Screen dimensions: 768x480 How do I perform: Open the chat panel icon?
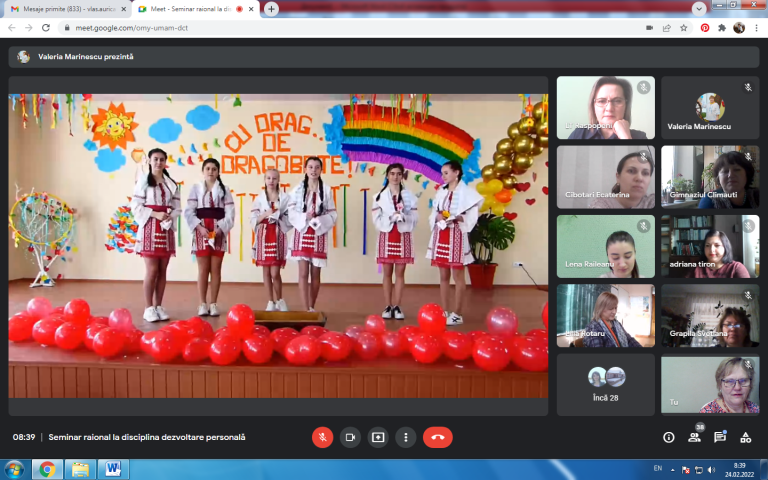(720, 437)
